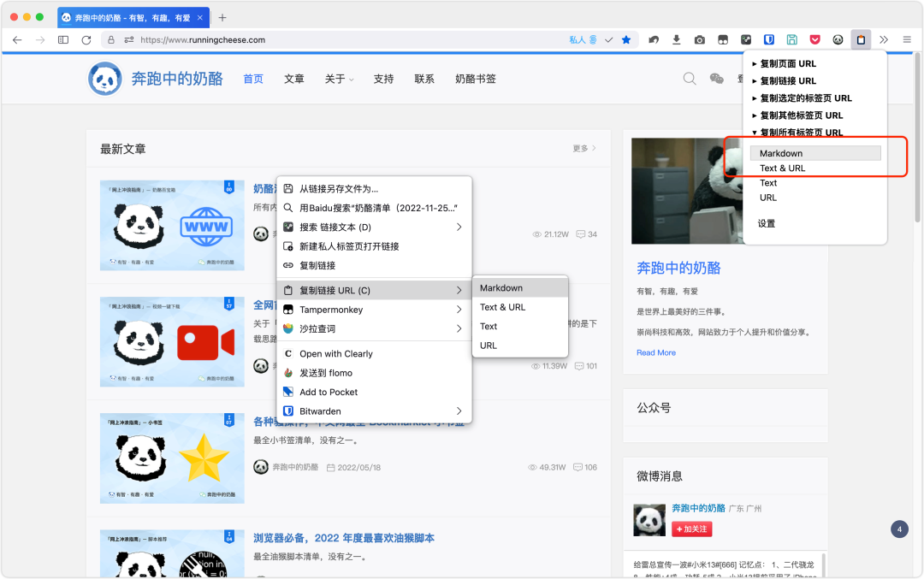924x579 pixels.
Task: Expand 复制链接 URL section in popup
Action: click(x=785, y=80)
